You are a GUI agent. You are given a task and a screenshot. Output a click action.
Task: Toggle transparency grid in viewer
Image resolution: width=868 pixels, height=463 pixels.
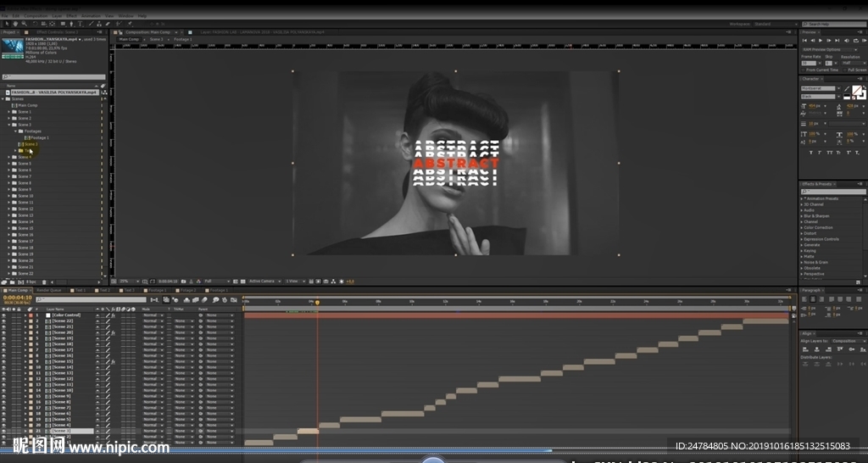pyautogui.click(x=242, y=282)
